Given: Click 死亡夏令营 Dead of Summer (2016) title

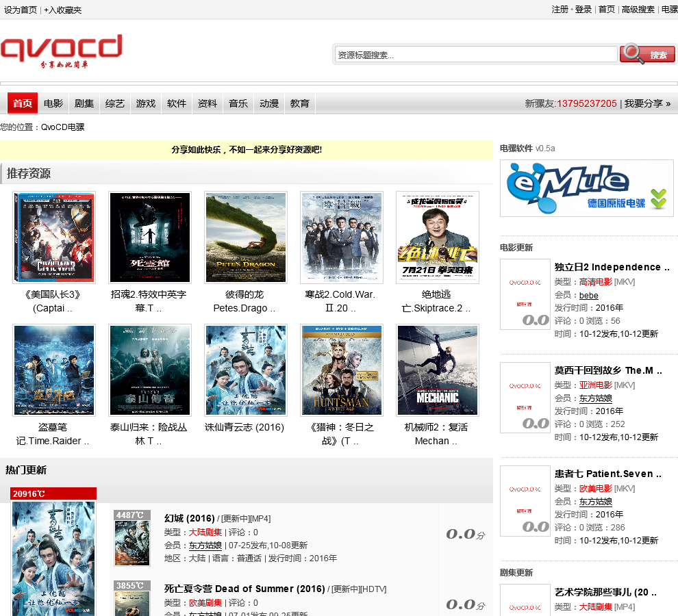Looking at the screenshot, I should pyautogui.click(x=244, y=589).
